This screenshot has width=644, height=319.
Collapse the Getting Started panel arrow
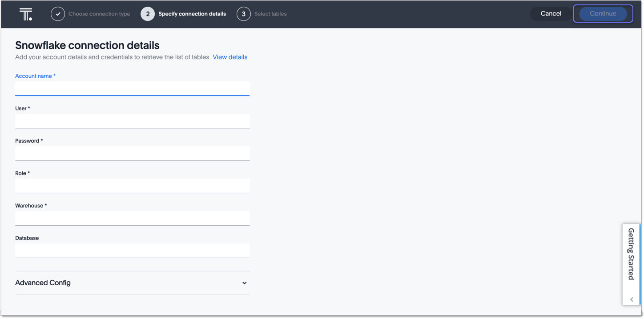click(x=632, y=299)
